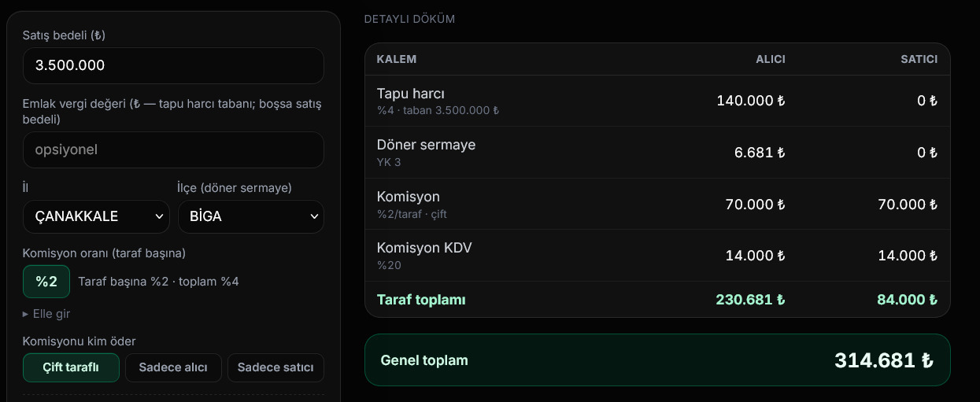The height and width of the screenshot is (402, 980).
Task: Click the KALEM column header
Action: [397, 59]
